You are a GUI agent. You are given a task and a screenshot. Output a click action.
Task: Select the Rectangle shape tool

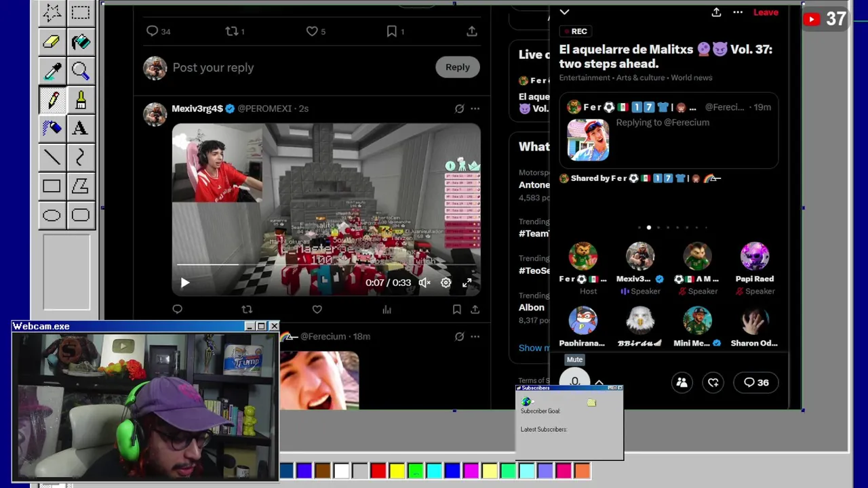pyautogui.click(x=52, y=186)
